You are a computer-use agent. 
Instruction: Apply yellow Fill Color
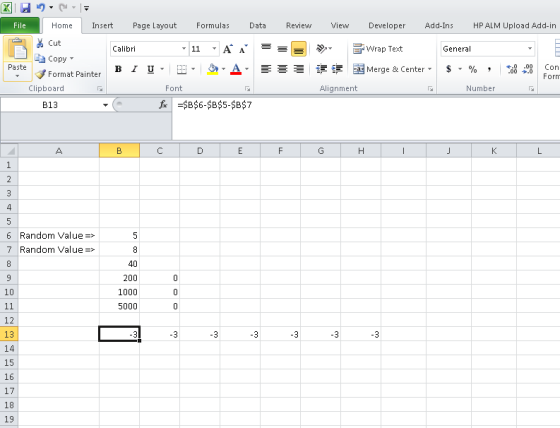click(213, 69)
